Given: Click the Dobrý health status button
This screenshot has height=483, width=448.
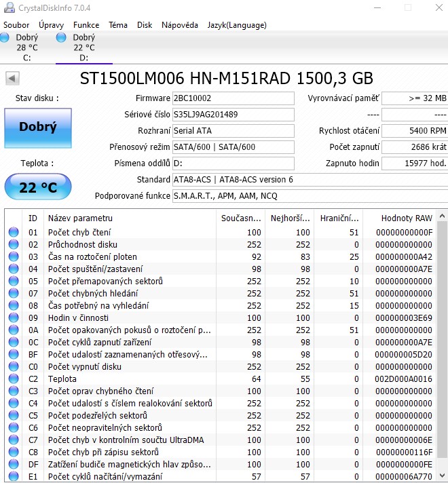Looking at the screenshot, I should 37,127.
